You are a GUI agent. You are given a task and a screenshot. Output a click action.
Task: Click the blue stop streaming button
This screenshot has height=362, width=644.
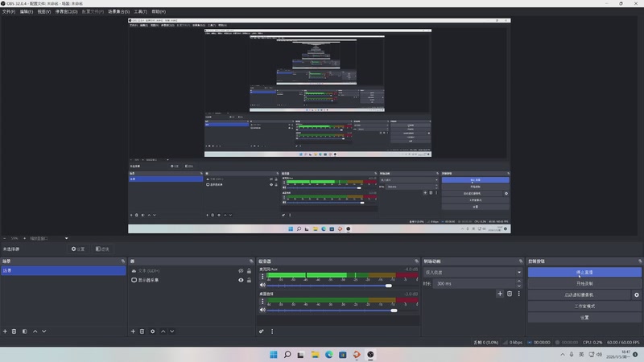(x=584, y=272)
